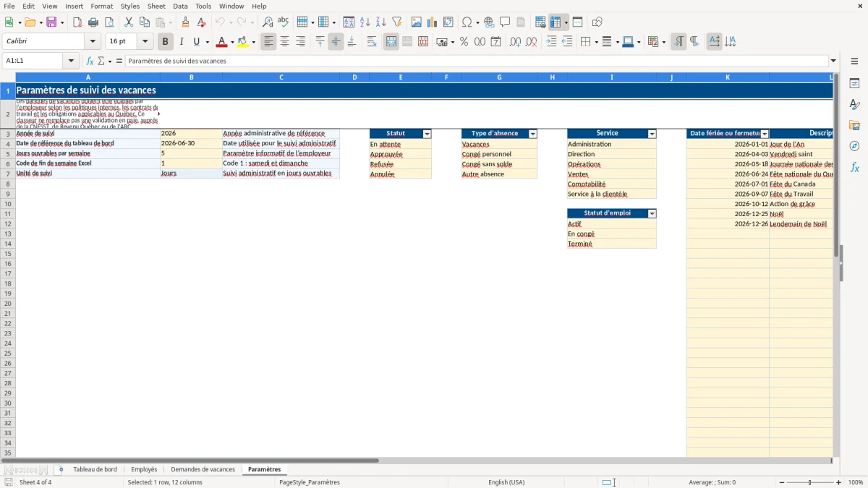Open the Date fériée filter dropdown
This screenshot has height=488, width=868.
pos(765,134)
